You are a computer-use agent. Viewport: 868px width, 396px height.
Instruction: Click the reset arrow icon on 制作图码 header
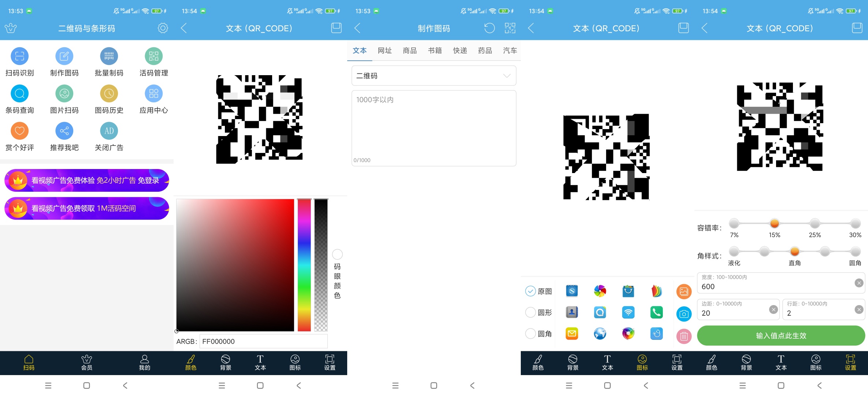click(x=489, y=28)
